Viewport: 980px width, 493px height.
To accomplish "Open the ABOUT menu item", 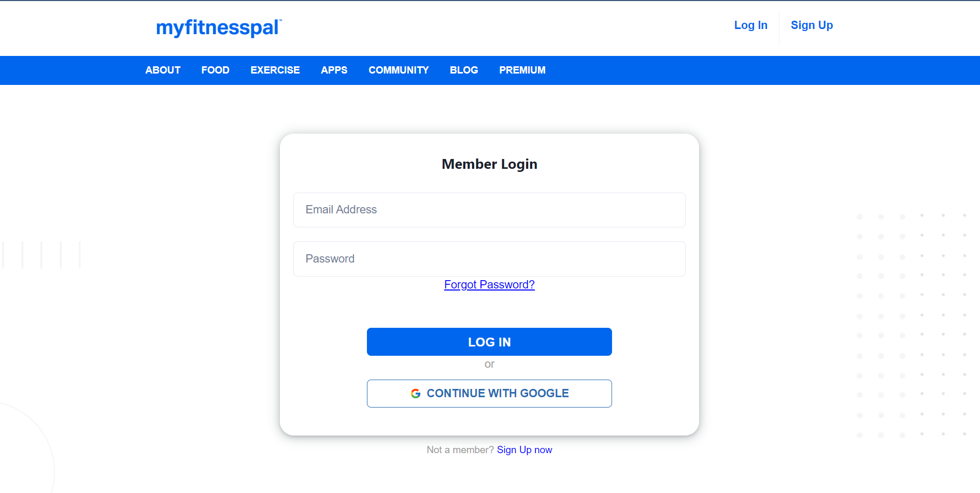I will pyautogui.click(x=163, y=70).
